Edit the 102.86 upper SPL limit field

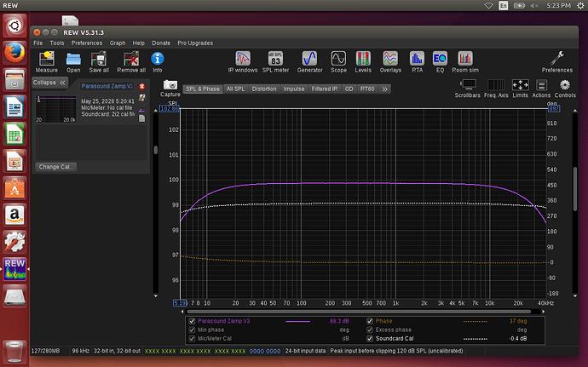pos(170,109)
